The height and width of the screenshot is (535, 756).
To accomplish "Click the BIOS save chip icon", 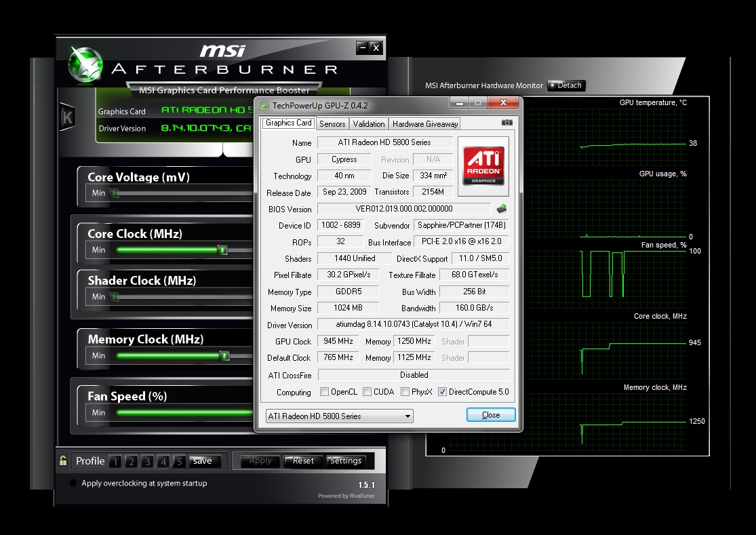I will coord(502,209).
